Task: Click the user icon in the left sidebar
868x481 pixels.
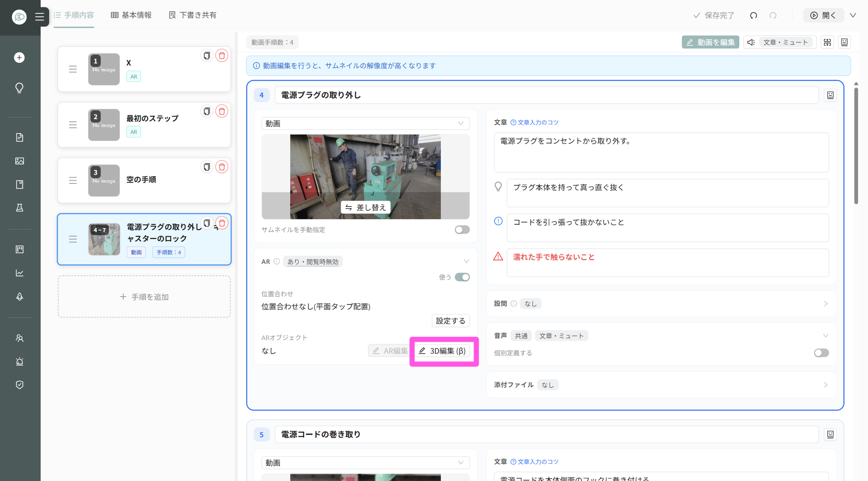Action: point(20,338)
